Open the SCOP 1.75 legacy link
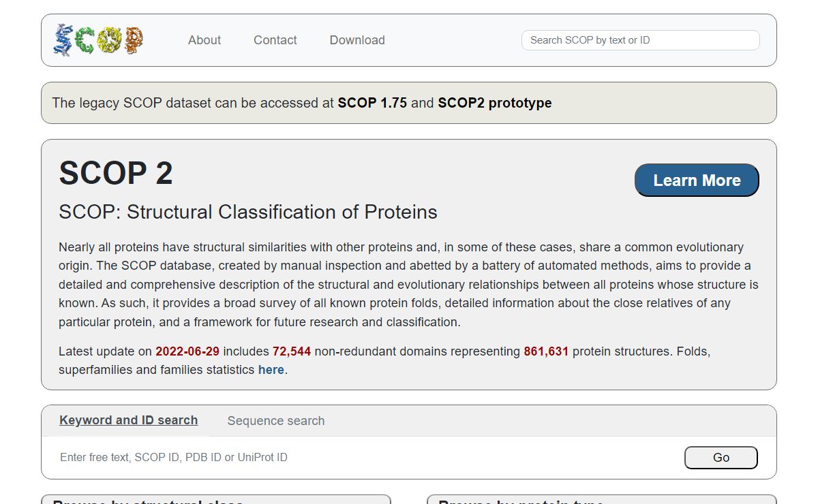This screenshot has width=818, height=504. pos(372,103)
